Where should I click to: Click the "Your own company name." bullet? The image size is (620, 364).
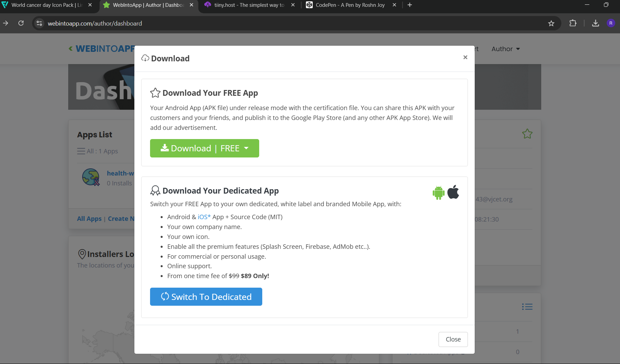(204, 227)
